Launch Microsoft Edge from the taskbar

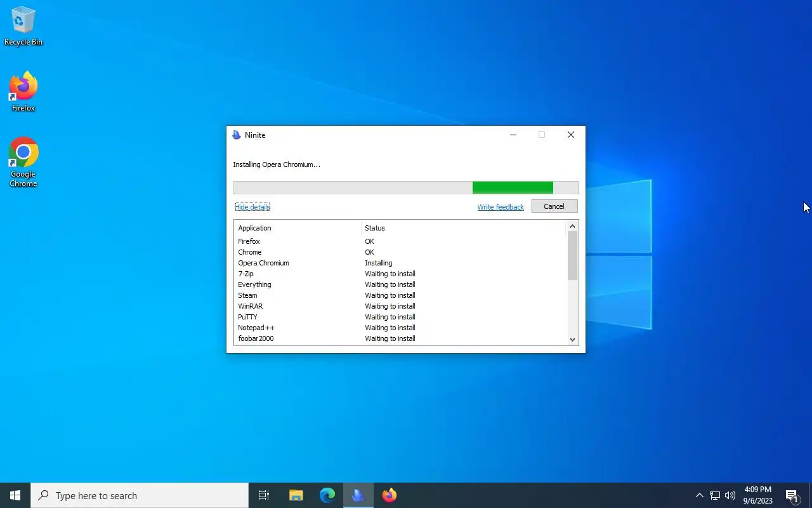coord(327,495)
